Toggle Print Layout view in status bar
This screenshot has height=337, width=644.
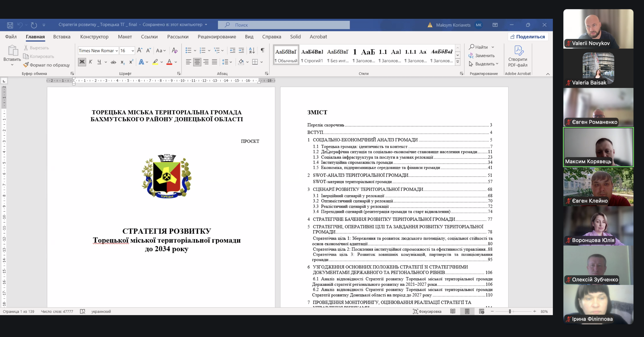click(467, 311)
